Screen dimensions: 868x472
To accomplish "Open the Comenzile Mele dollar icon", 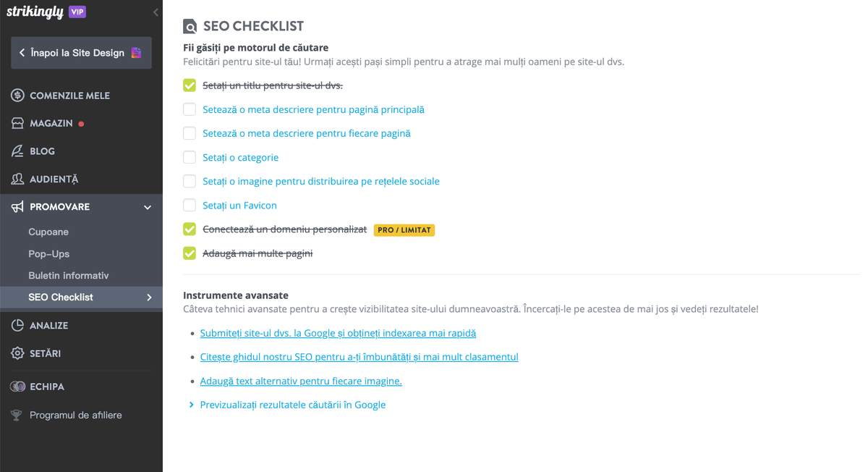I will (16, 95).
